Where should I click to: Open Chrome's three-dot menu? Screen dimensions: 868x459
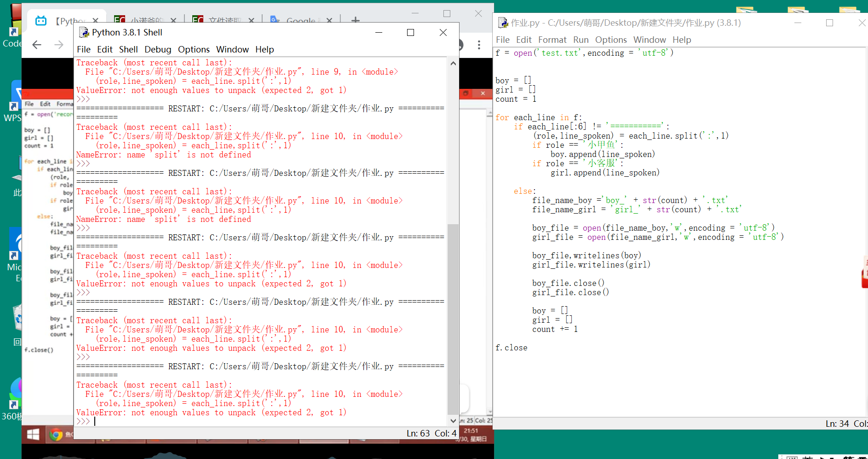[x=479, y=45]
